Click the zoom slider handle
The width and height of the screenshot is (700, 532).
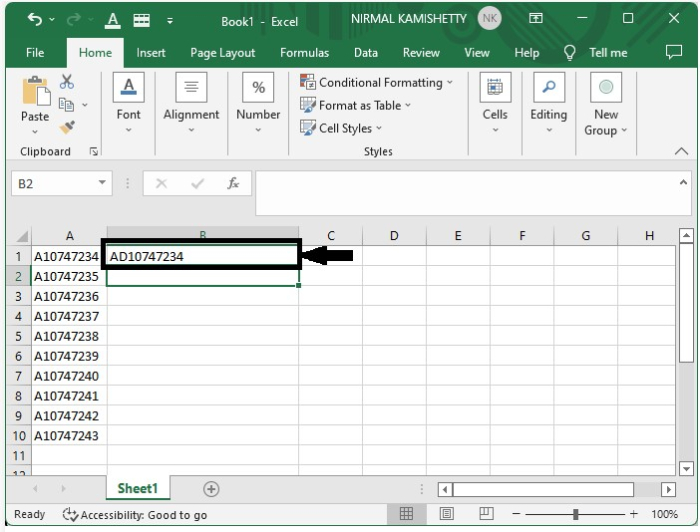click(x=576, y=514)
